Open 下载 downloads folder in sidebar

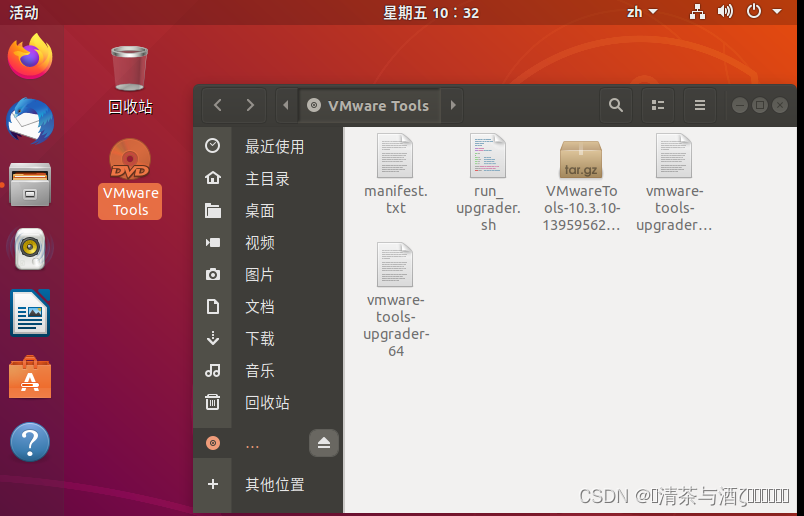pyautogui.click(x=268, y=339)
